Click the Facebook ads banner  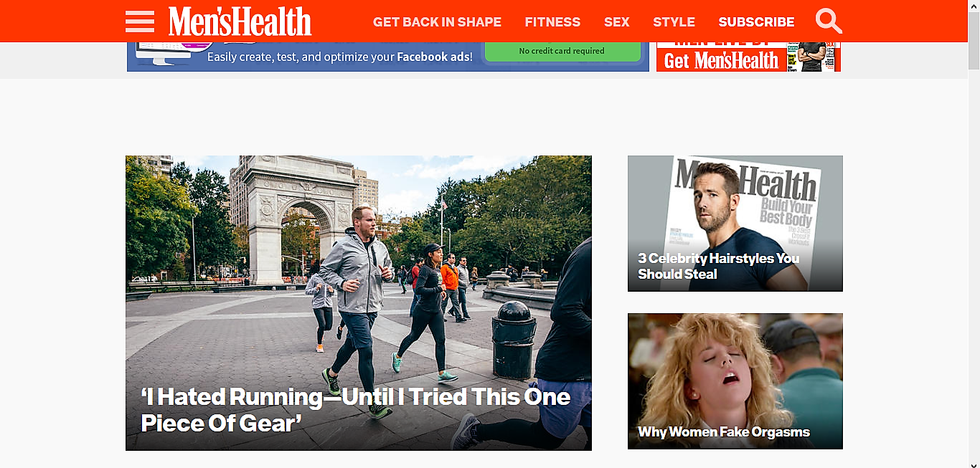pyautogui.click(x=388, y=57)
